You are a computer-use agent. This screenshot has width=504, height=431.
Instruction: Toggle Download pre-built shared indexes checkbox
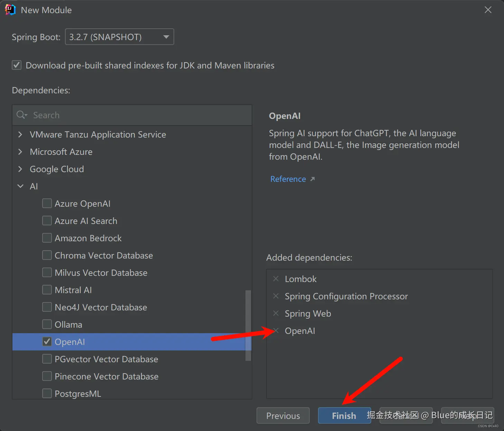(17, 65)
